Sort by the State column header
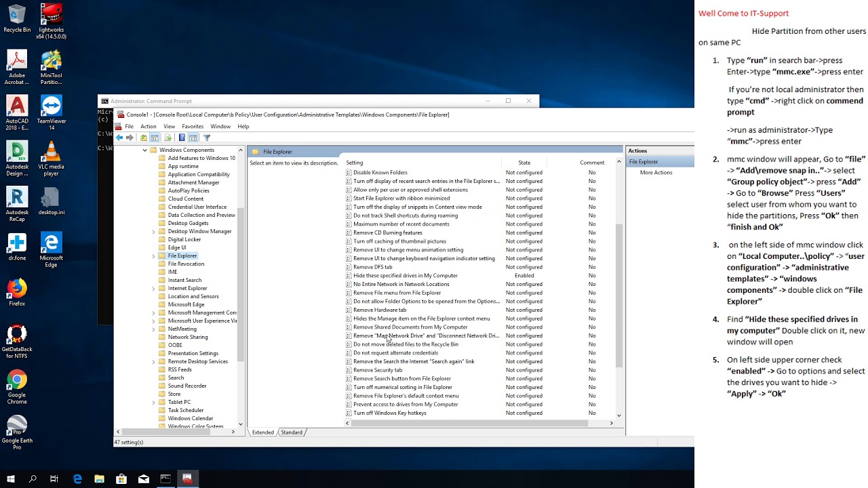Screen dimensions: 868x488 coord(524,163)
